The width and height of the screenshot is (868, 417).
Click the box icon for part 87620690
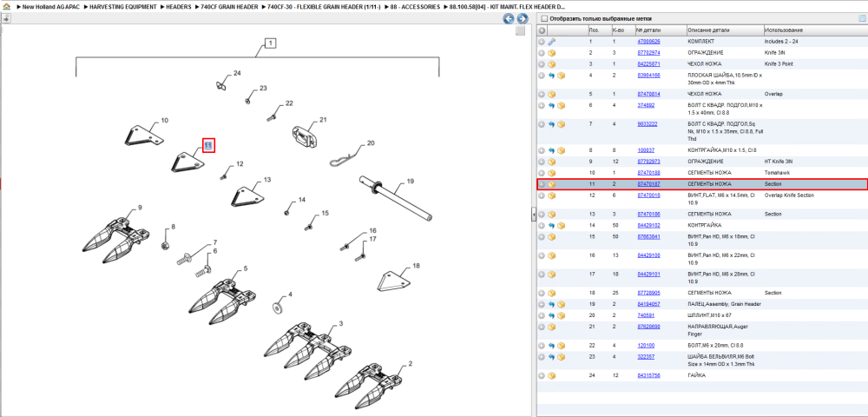coord(552,327)
